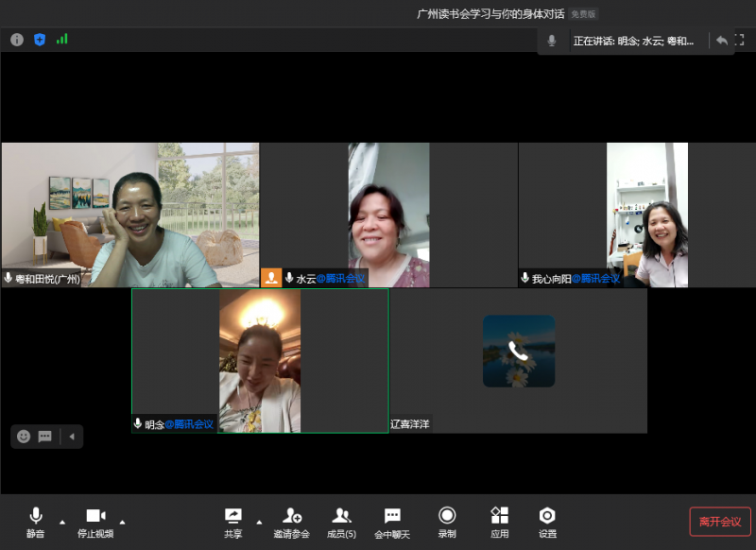Turn off camera with 停止视频

[95, 522]
